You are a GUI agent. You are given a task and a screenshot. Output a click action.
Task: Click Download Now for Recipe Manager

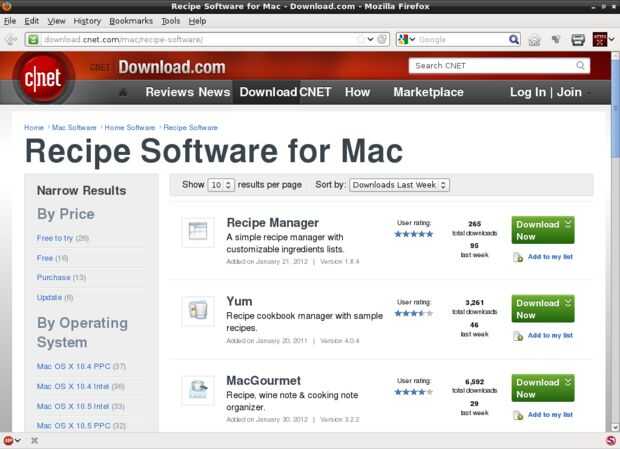point(543,230)
